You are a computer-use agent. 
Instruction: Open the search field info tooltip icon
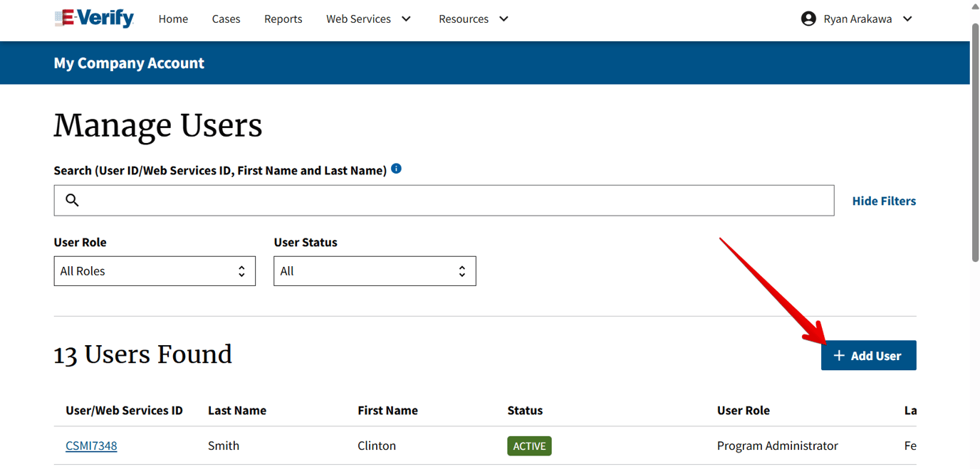click(x=397, y=168)
